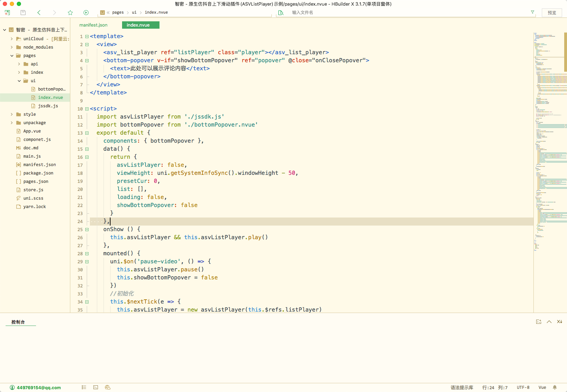
Task: Fold the view block at line 2
Action: click(x=87, y=44)
